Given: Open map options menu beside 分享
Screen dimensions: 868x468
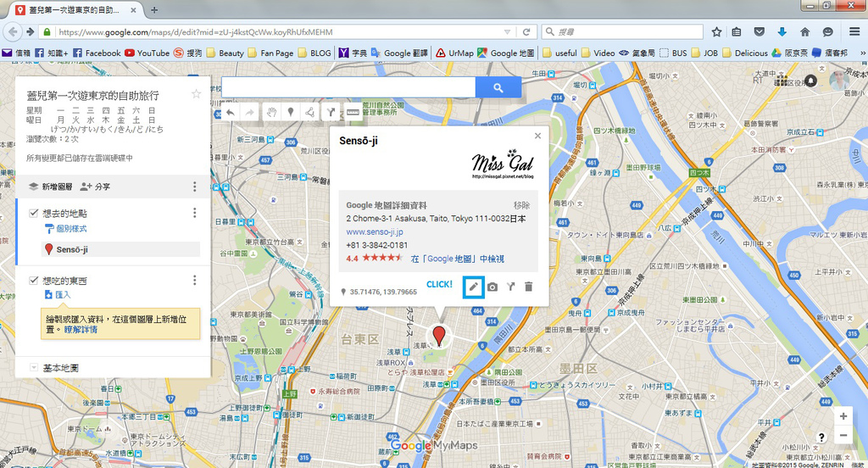Looking at the screenshot, I should 194,187.
